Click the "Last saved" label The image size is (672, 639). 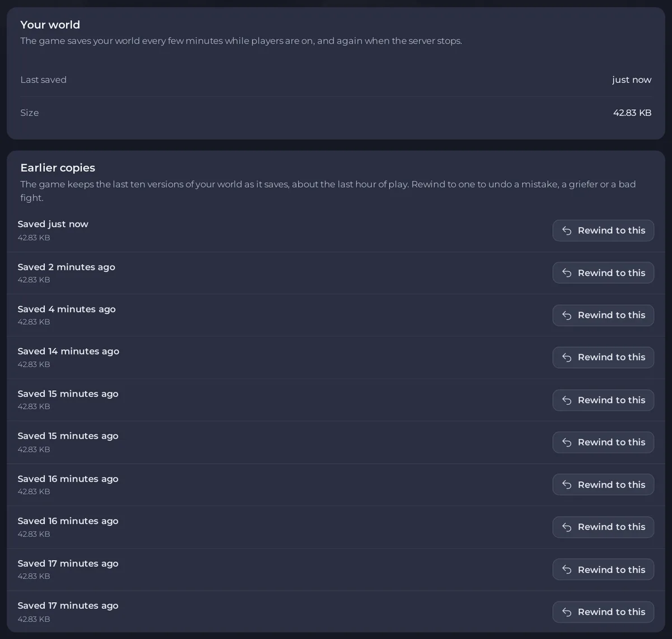43,80
